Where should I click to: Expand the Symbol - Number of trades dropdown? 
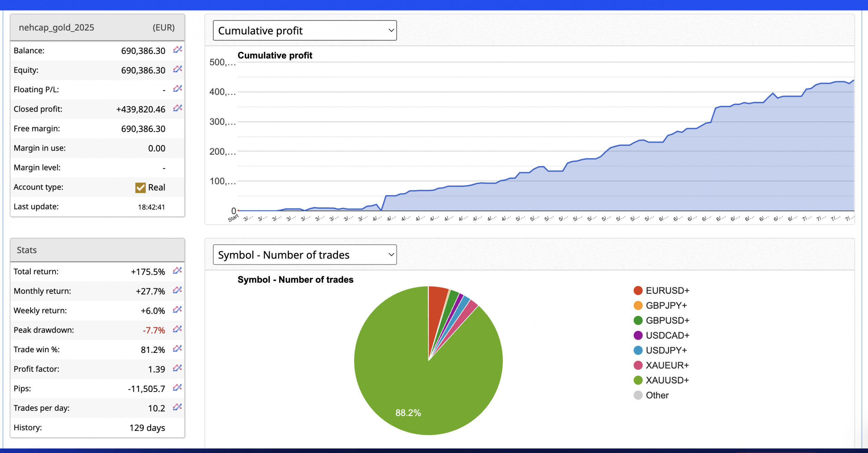click(304, 255)
